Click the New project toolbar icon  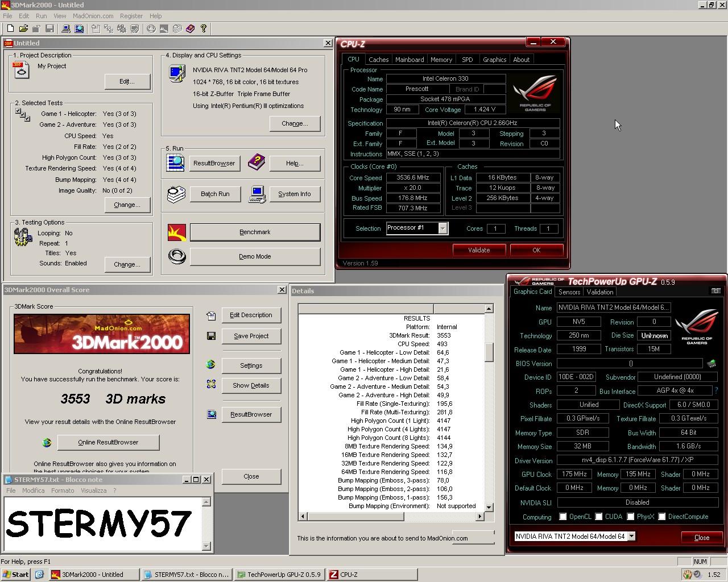coord(10,28)
